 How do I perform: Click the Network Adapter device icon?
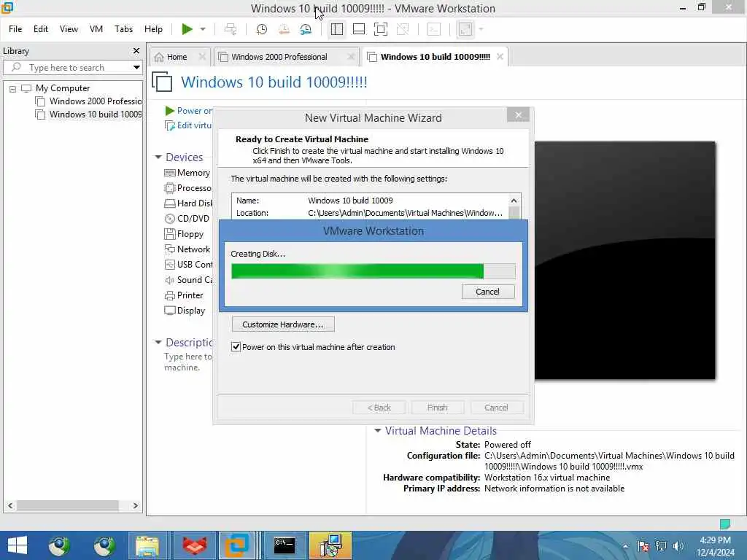pyautogui.click(x=169, y=249)
